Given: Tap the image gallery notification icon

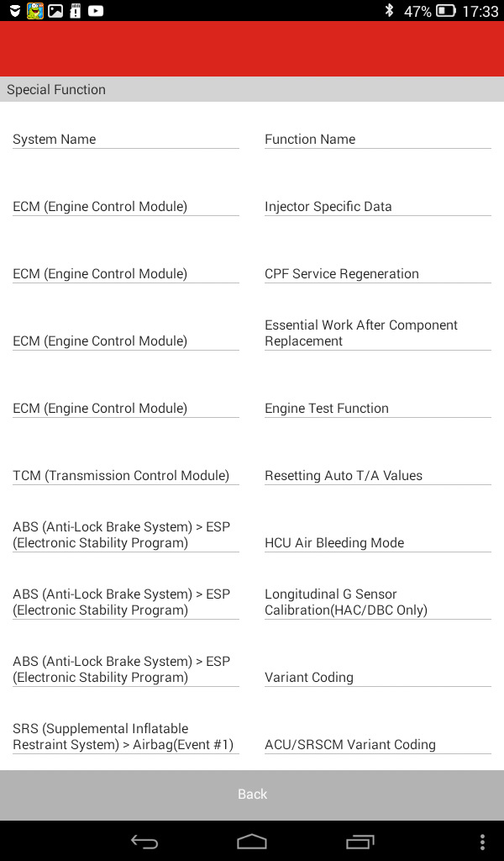Looking at the screenshot, I should click(55, 10).
